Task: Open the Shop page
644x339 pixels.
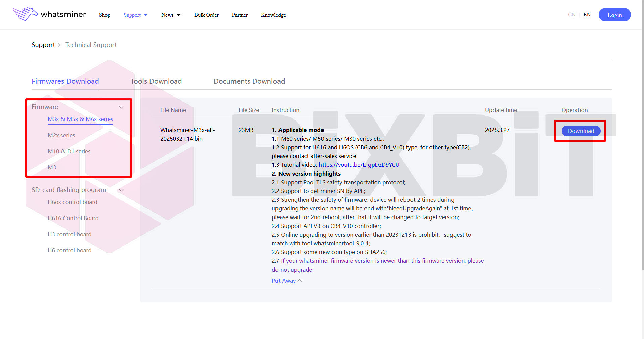Action: [x=104, y=15]
